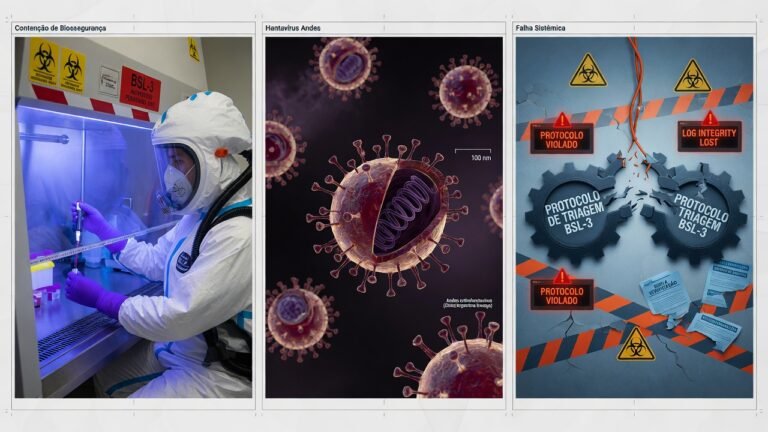Select the leftmost yellow biohazard sticker in the lab photo

point(44,62)
